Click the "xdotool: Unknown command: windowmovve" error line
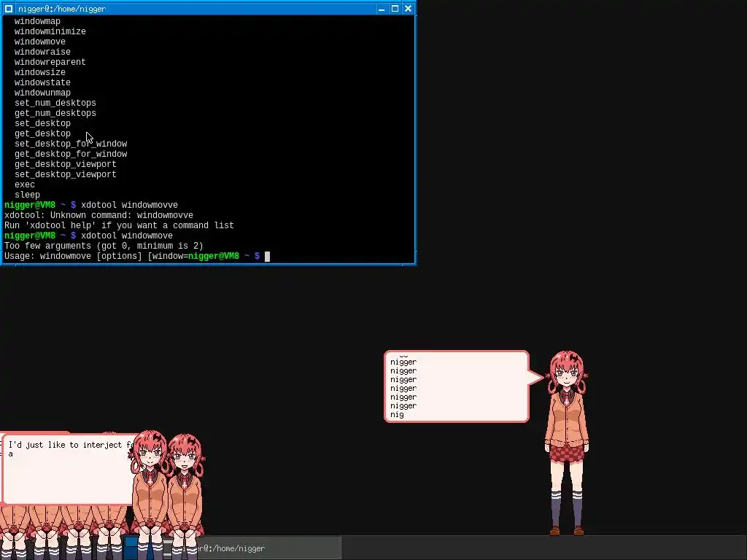This screenshot has height=560, width=747. pos(98,215)
